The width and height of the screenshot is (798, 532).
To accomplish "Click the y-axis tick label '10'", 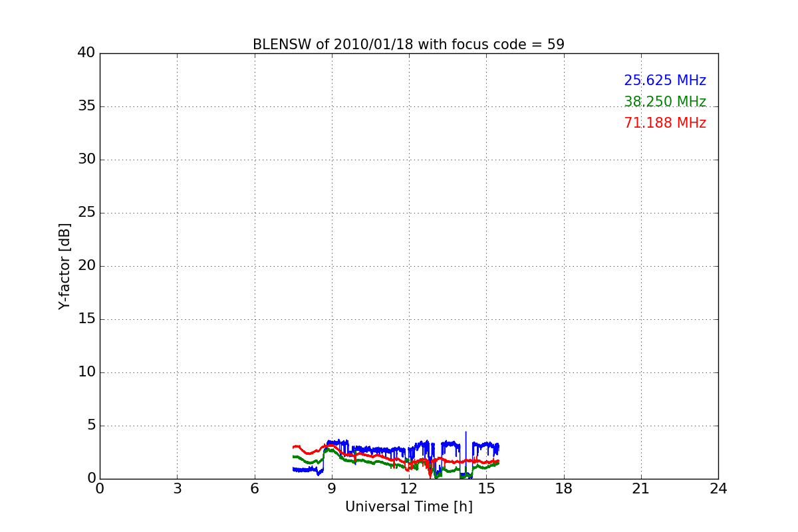I will pyautogui.click(x=86, y=372).
